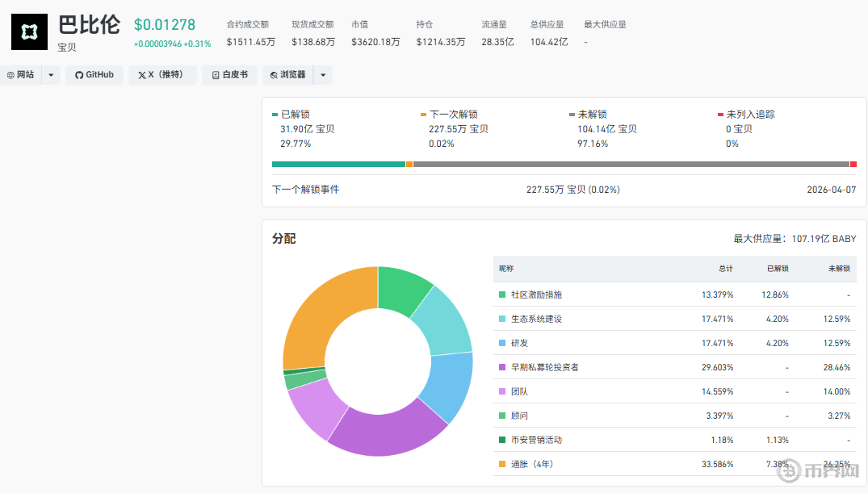This screenshot has width=868, height=493.
Task: Expand the dropdown arrow next to 浏览器
Action: 323,75
